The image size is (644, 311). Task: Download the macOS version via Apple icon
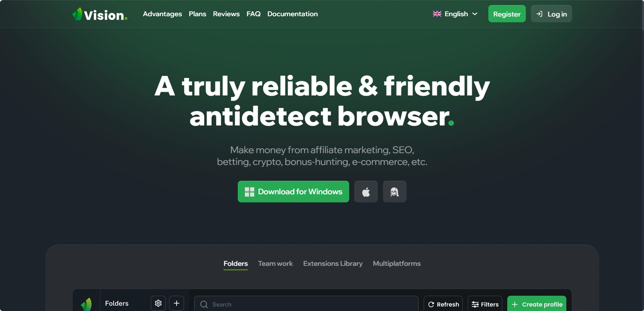coord(366,192)
